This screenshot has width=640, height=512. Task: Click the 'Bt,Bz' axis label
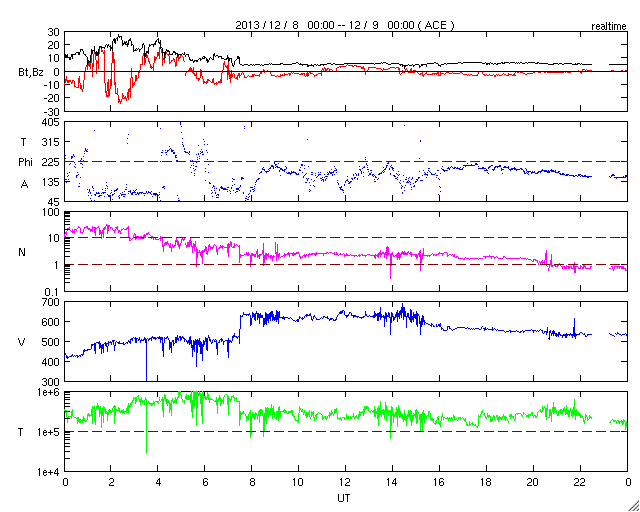coord(31,74)
